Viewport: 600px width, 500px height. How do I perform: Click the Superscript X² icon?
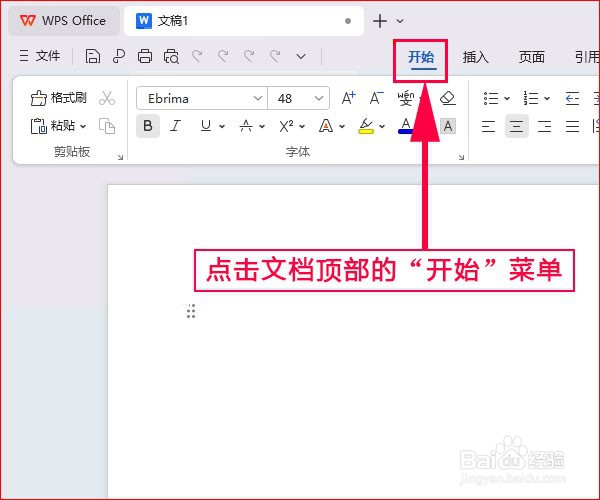286,126
